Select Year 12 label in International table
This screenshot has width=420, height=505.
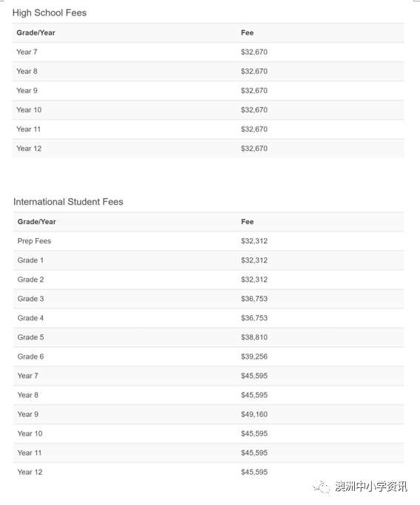pos(30,472)
